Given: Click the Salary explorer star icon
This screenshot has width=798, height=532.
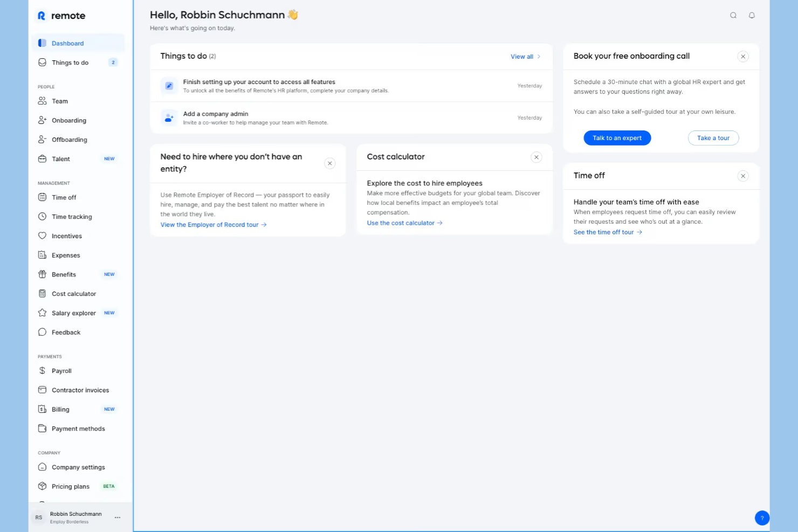Looking at the screenshot, I should 42,313.
